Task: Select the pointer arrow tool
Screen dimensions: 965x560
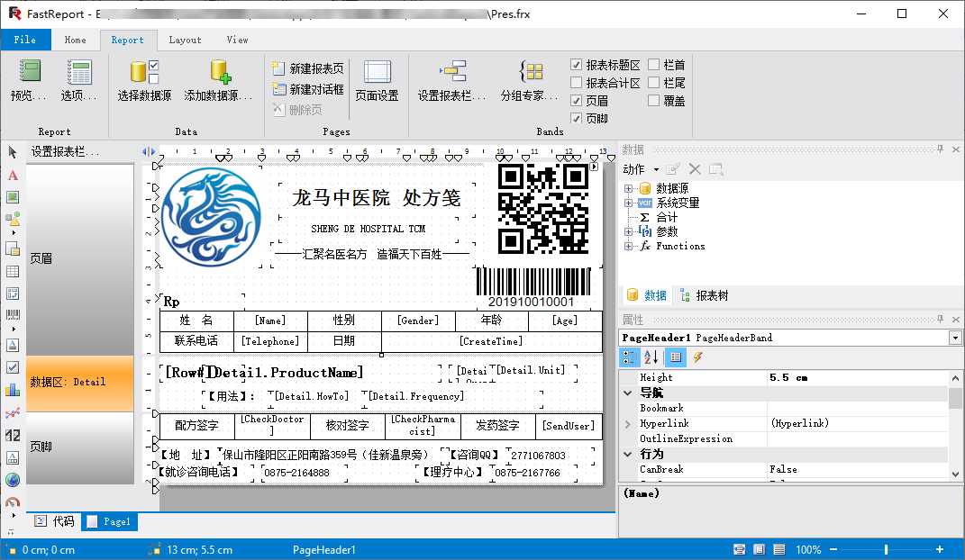Action: click(x=13, y=152)
